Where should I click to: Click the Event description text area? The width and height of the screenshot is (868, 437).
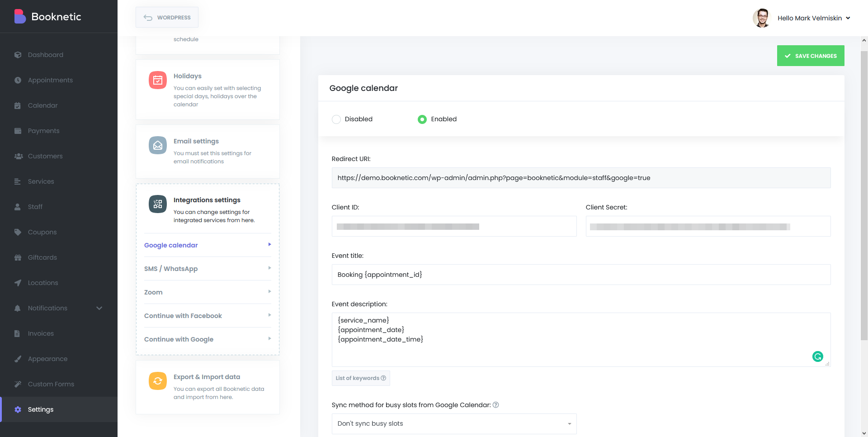click(x=581, y=340)
